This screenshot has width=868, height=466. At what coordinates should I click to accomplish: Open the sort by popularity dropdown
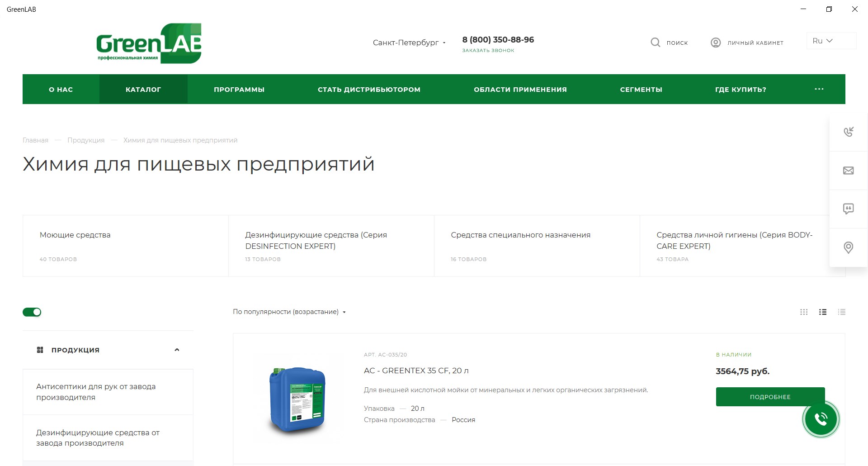point(289,312)
